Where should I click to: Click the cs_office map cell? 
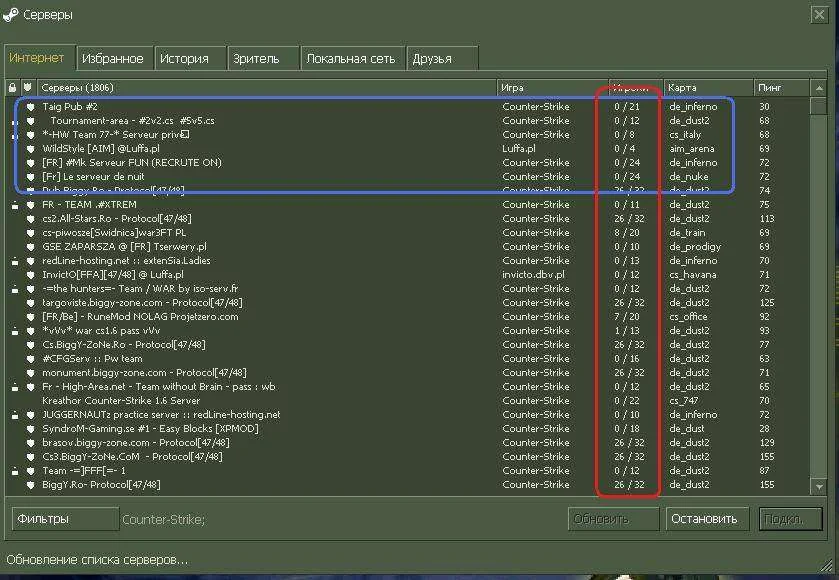[688, 317]
